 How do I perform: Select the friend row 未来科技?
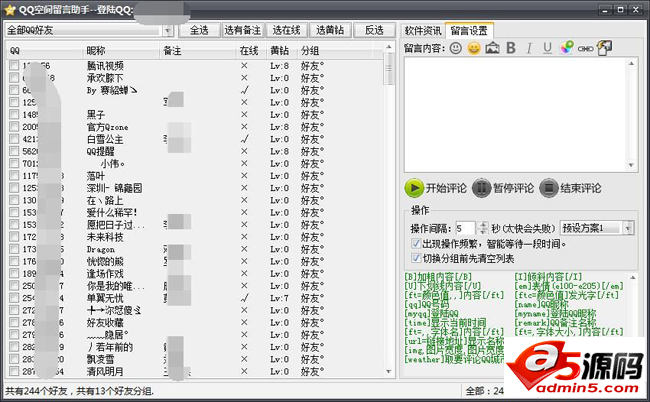point(195,237)
